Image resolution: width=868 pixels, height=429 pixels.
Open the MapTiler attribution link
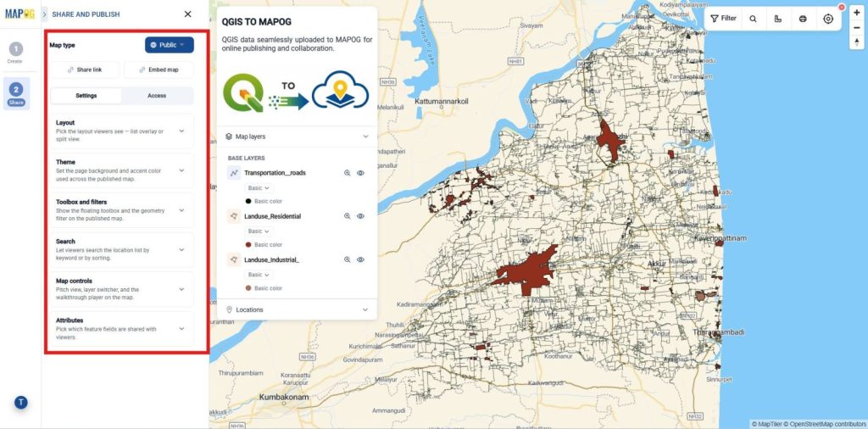pos(766,424)
